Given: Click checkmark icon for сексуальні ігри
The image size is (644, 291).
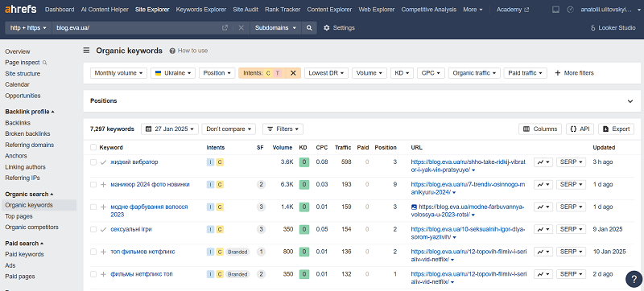Looking at the screenshot, I should click(x=104, y=230).
